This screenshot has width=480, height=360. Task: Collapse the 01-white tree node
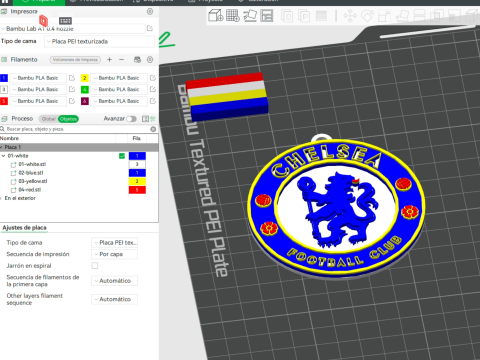pos(4,156)
